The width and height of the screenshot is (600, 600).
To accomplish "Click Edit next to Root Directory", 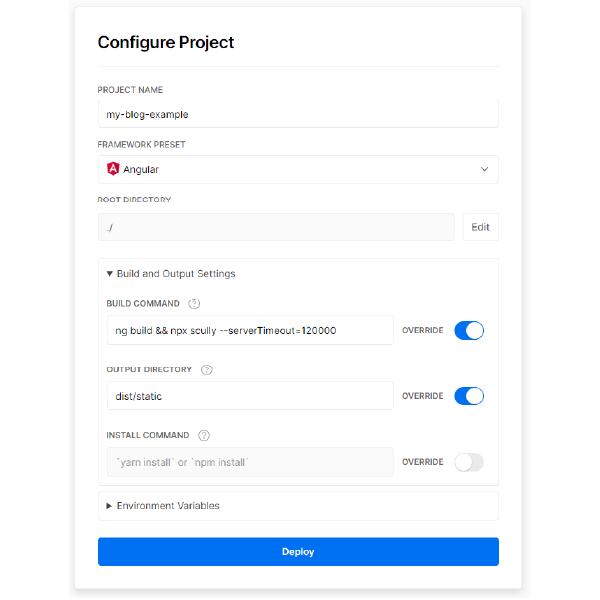I will (x=481, y=227).
